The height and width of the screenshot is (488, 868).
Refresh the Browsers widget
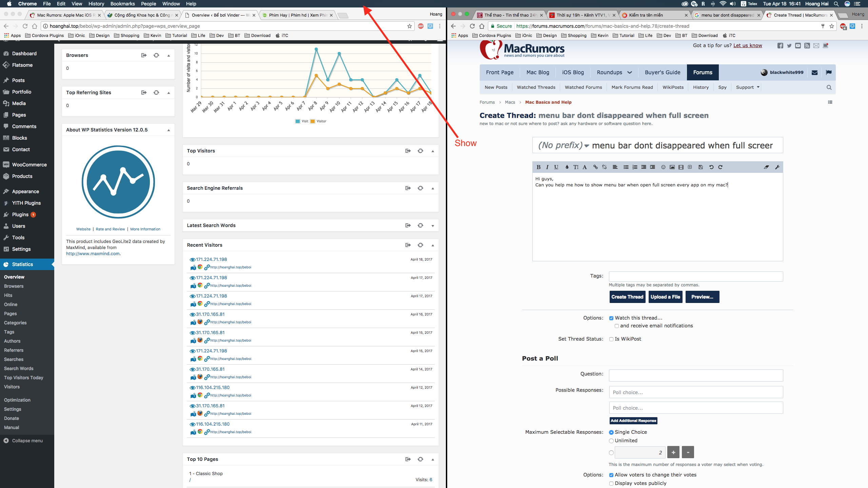[156, 55]
